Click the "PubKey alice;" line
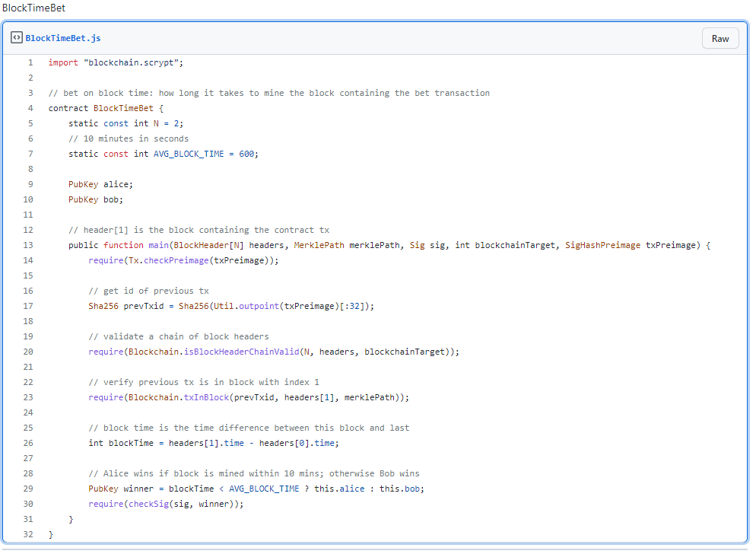The width and height of the screenshot is (756, 554). click(x=100, y=184)
